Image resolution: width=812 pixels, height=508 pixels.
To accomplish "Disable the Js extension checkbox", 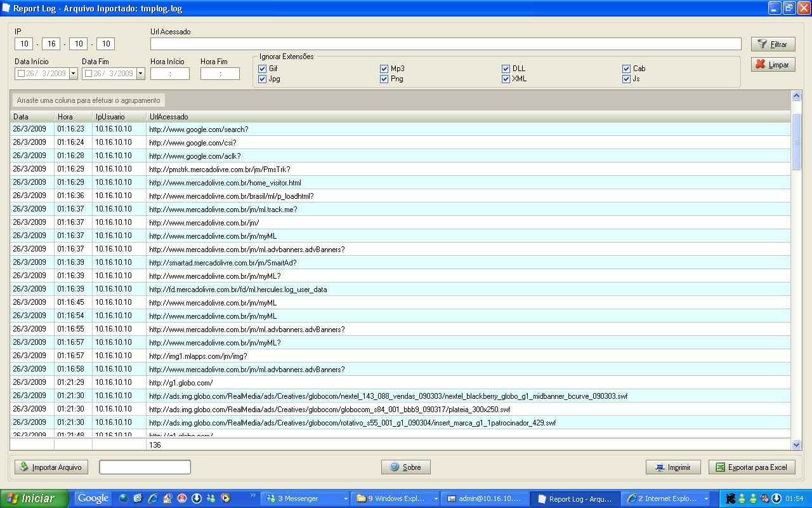I will coord(626,79).
